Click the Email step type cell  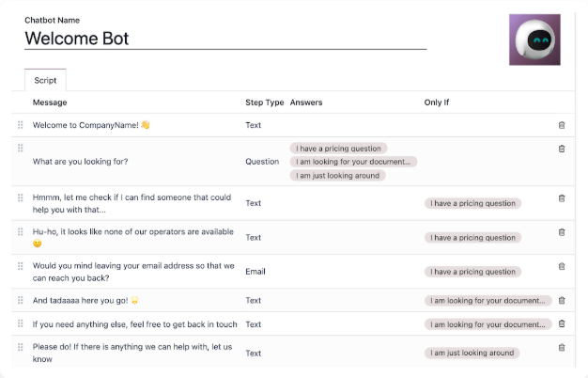tap(256, 272)
